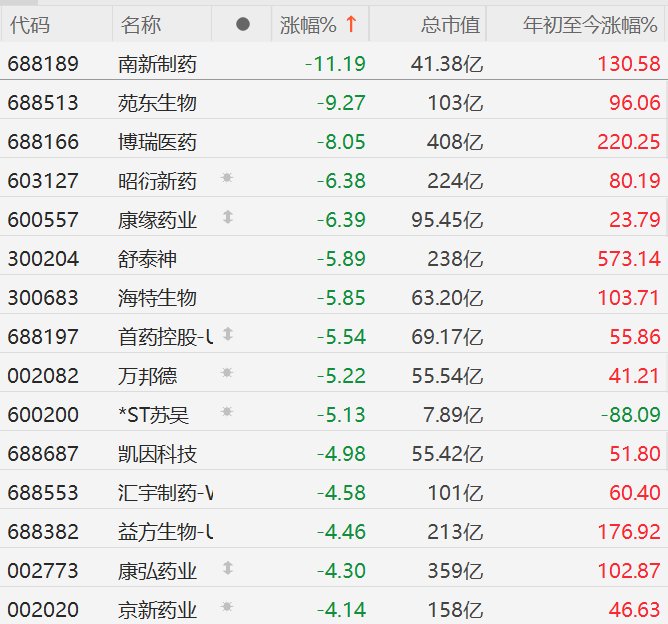The image size is (668, 624).
Task: Click the sun marker icon for 昭衍新药
Action: [x=227, y=177]
